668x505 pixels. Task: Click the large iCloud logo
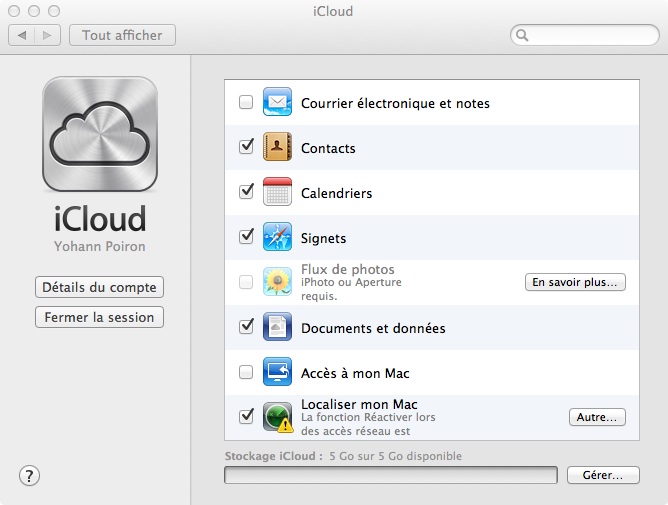pos(99,134)
